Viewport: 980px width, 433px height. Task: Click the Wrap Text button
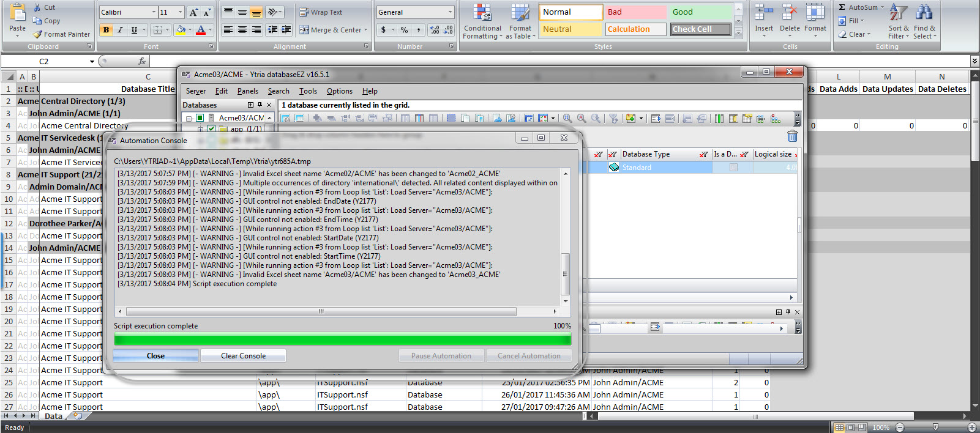point(321,12)
